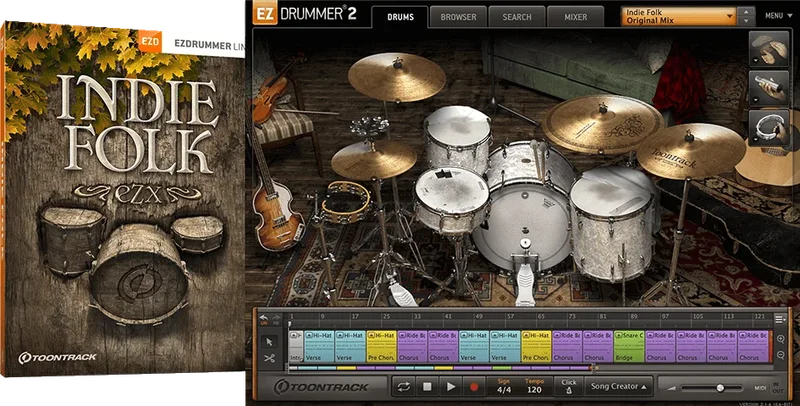Open the Indie Folk Original Mix preset dropdown

pyautogui.click(x=679, y=16)
